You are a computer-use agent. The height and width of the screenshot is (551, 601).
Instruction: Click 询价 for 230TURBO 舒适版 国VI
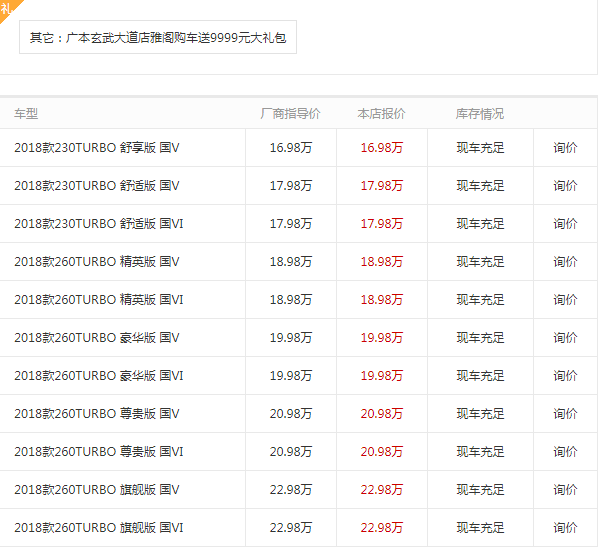pos(565,223)
